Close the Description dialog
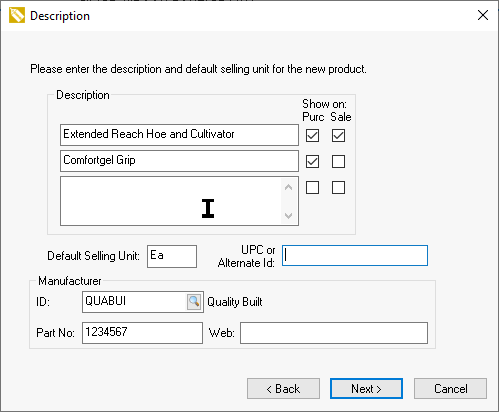Viewport: 499px width, 412px height. pos(483,15)
